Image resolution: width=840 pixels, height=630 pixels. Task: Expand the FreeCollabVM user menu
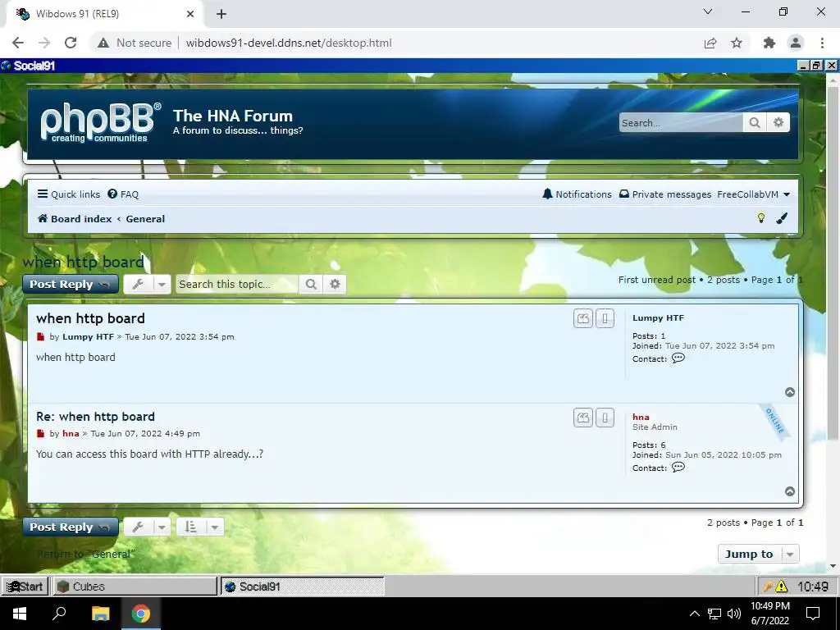click(754, 194)
